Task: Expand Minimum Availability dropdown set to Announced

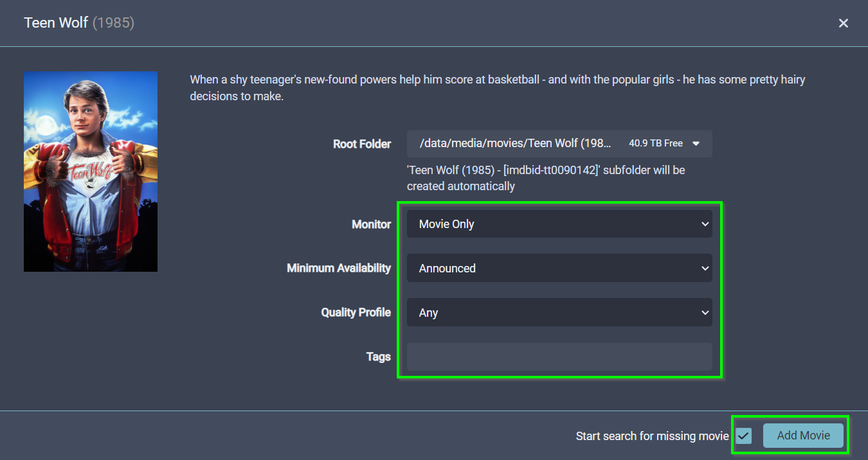Action: [x=558, y=269]
